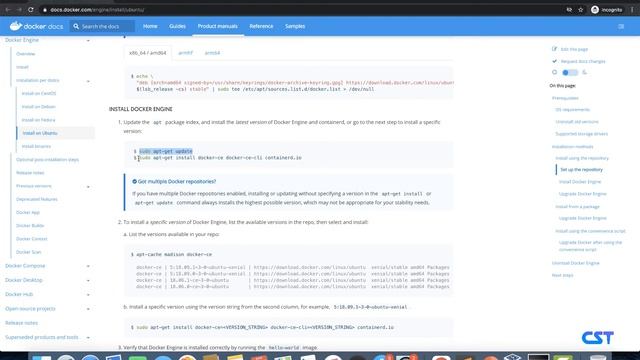Expand Superseded products and tools section

point(88,338)
